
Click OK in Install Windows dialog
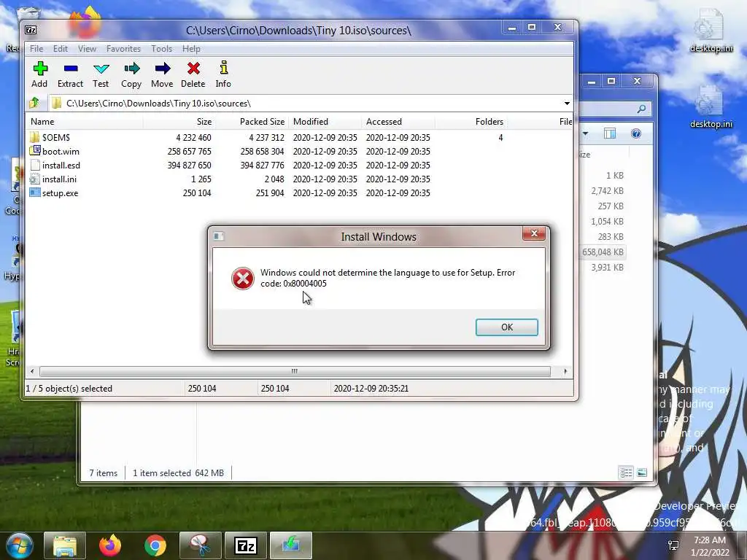[507, 327]
